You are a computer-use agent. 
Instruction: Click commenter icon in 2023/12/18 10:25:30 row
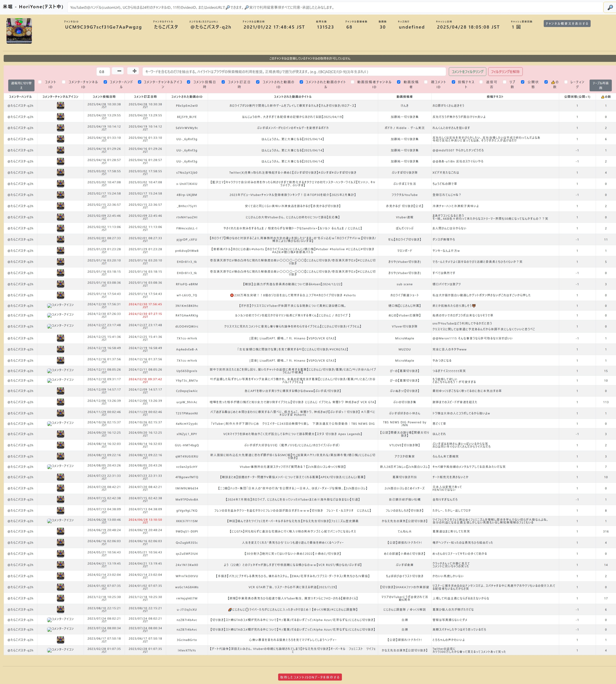click(61, 598)
